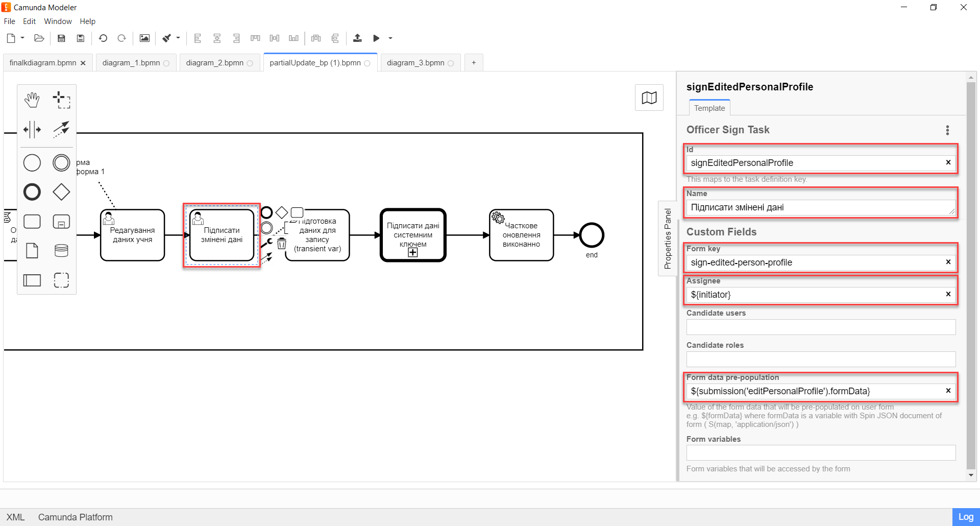
Task: Expand 'Підписати дані системним ключем' subprocess marker
Action: [x=413, y=252]
